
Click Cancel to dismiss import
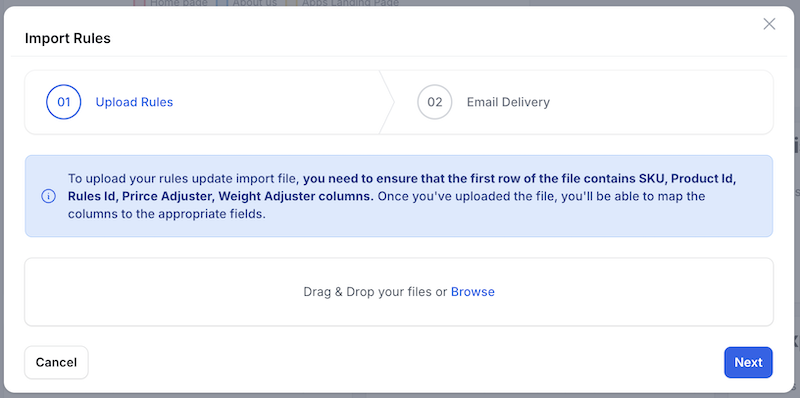click(x=56, y=362)
